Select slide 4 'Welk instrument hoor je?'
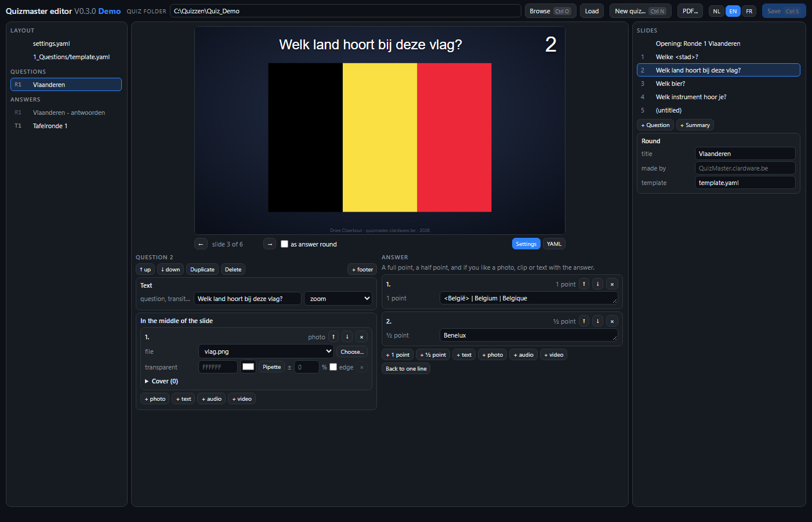The width and height of the screenshot is (812, 522). pyautogui.click(x=719, y=97)
